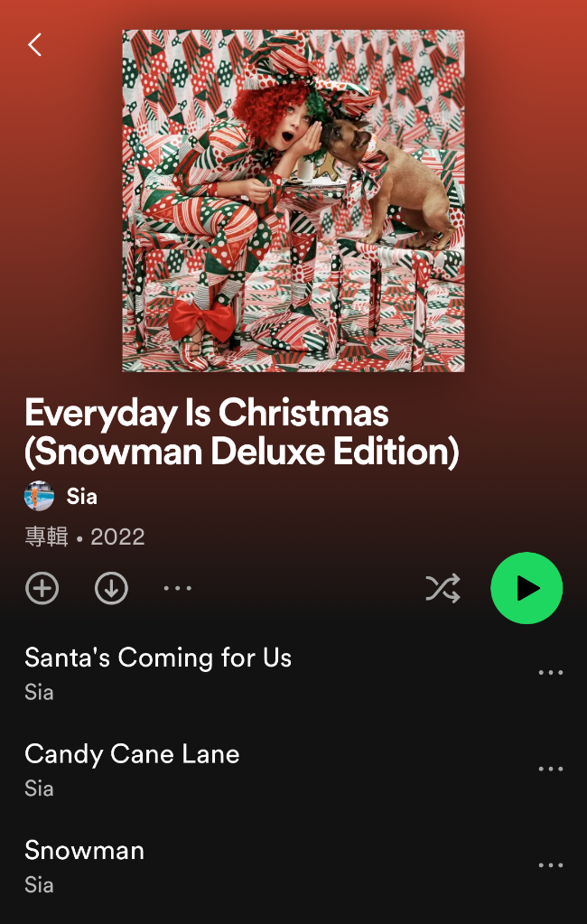The width and height of the screenshot is (587, 924).
Task: Click the 專輯 2022 album info text
Action: click(x=85, y=537)
